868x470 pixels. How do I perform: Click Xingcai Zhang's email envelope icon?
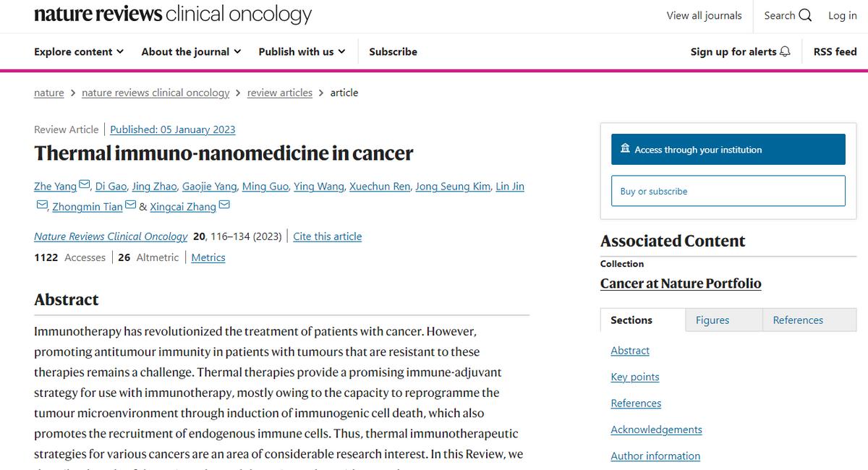pyautogui.click(x=224, y=206)
